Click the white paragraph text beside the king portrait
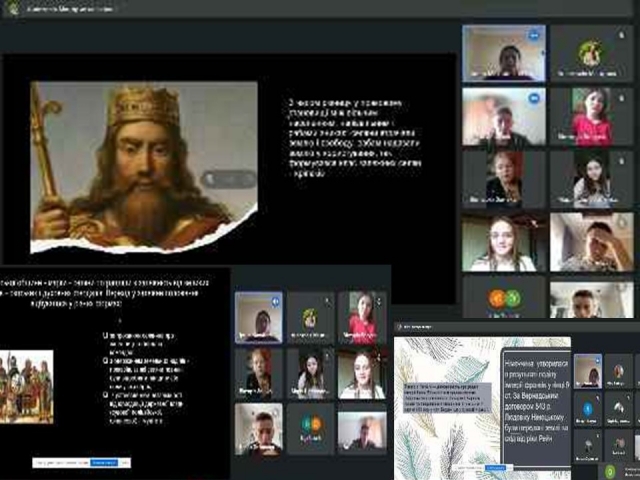640x480 pixels. pos(354,138)
